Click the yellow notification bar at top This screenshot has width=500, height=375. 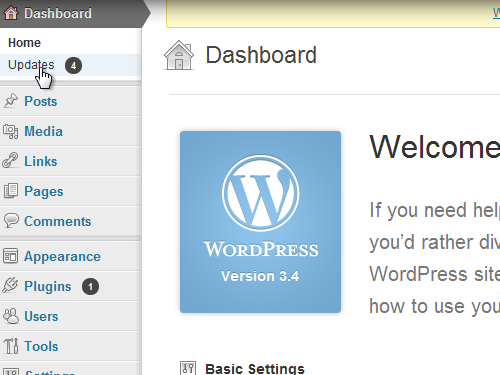pyautogui.click(x=333, y=14)
